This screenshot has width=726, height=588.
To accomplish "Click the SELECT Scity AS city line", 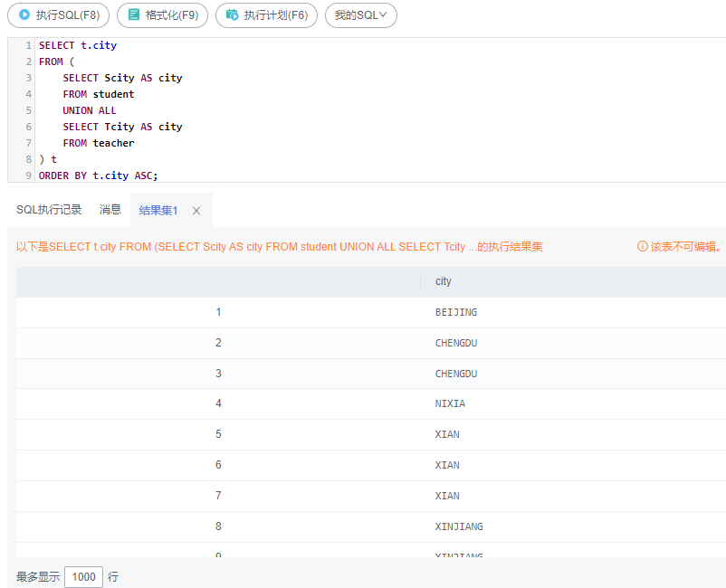I will point(123,78).
